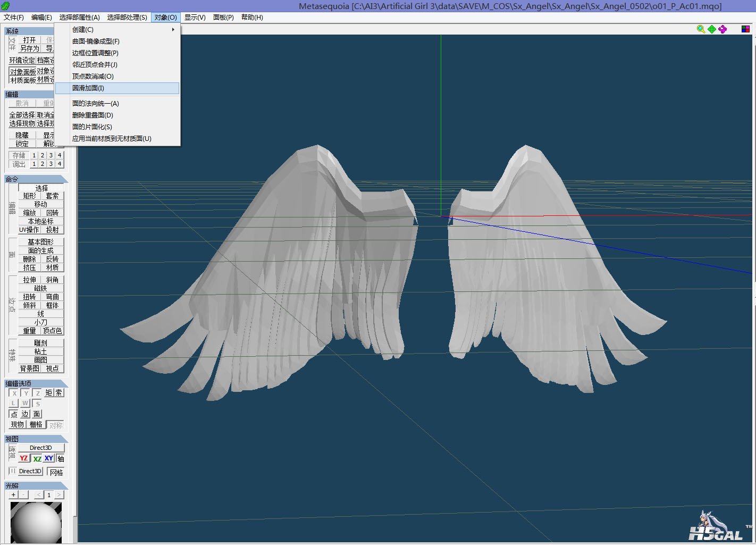Expand the 创建(C) submenu arrow
756x545 pixels.
(173, 30)
